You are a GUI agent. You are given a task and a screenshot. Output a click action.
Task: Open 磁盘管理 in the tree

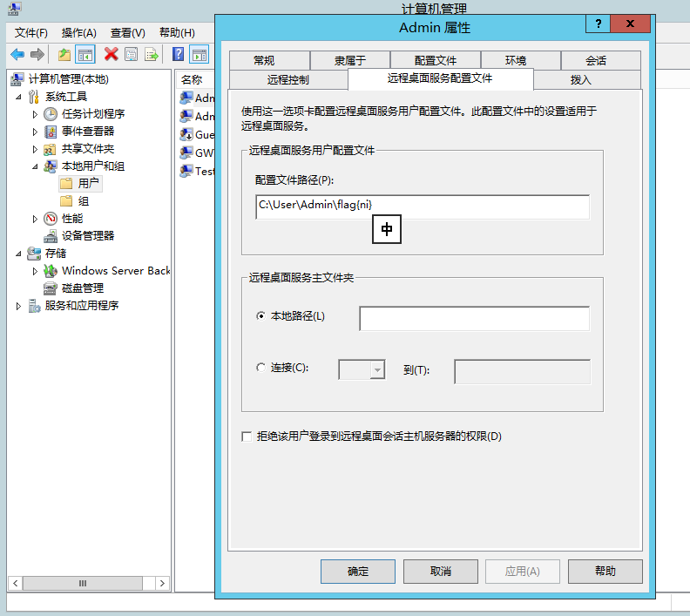[x=82, y=288]
